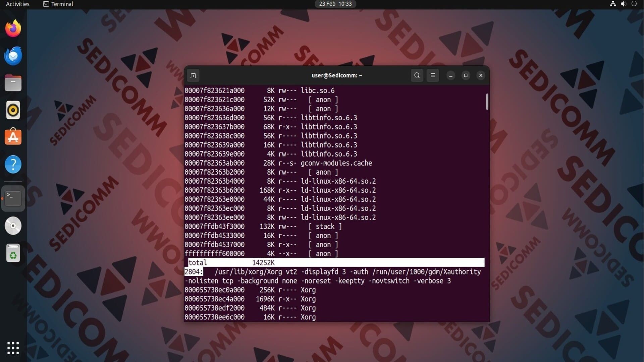Image resolution: width=644 pixels, height=362 pixels.
Task: Click the terminal vertical scrollbar
Action: coord(487,102)
